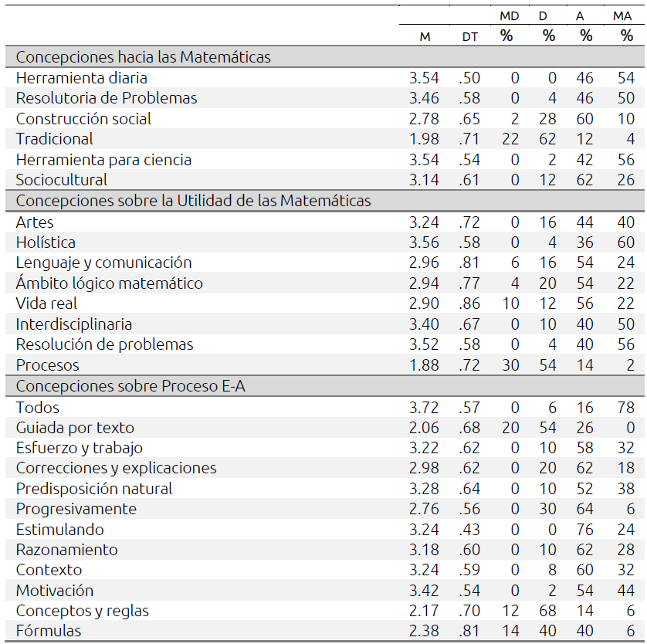Select the 'Fórmulas' row label
647x644 pixels.
click(49, 631)
